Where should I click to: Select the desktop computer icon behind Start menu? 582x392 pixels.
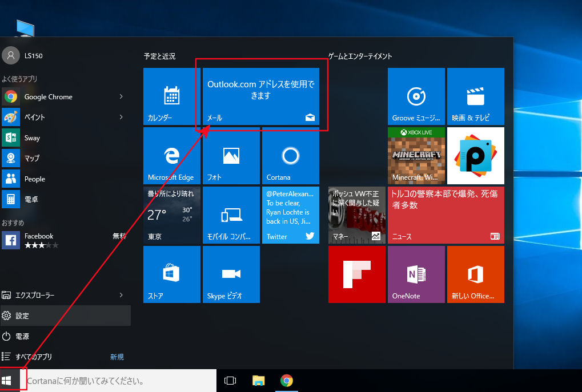(x=25, y=29)
